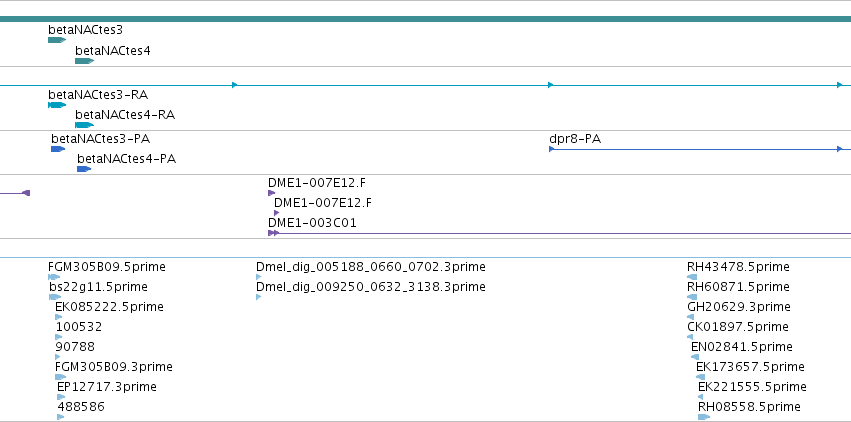Click the FGM305B09.5prime feature glyph
Image resolution: width=851 pixels, height=422 pixels.
tap(54, 277)
